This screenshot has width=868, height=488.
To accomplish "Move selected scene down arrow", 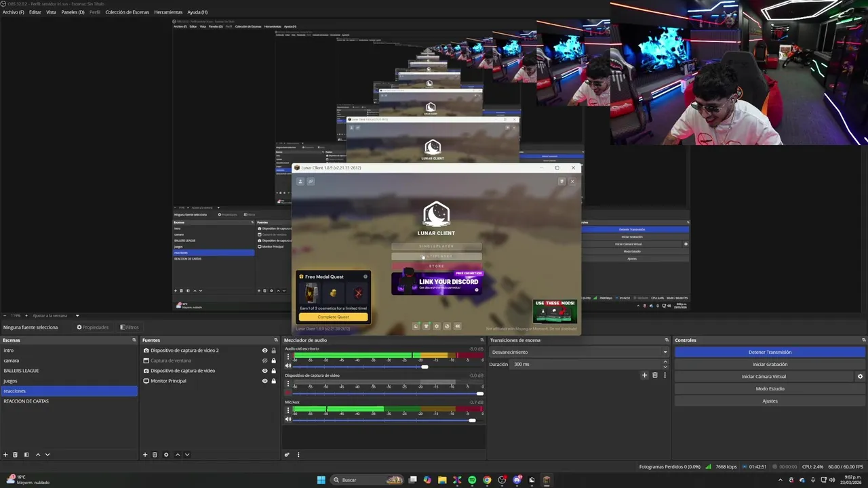I will (47, 455).
